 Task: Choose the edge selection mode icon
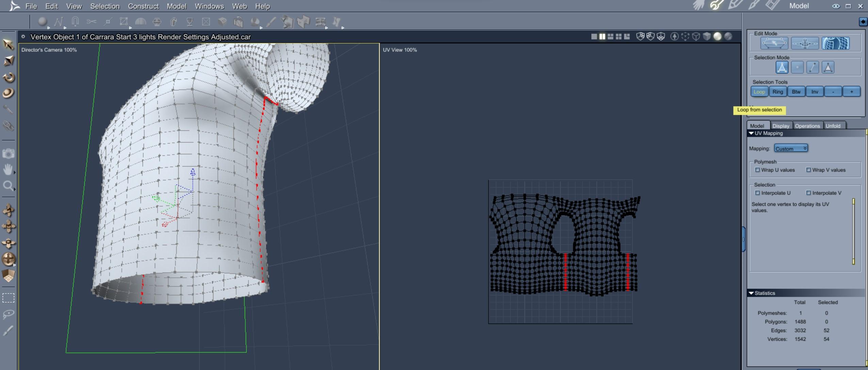pos(813,67)
